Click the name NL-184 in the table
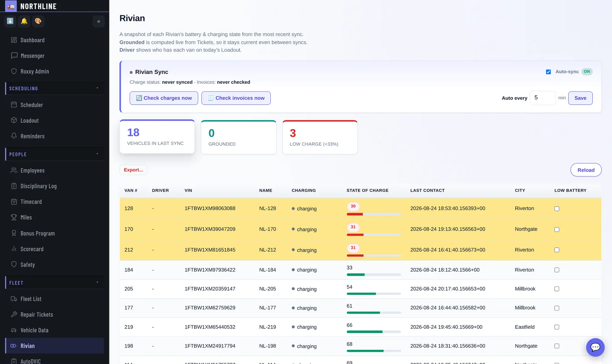The image size is (612, 364). (x=268, y=270)
